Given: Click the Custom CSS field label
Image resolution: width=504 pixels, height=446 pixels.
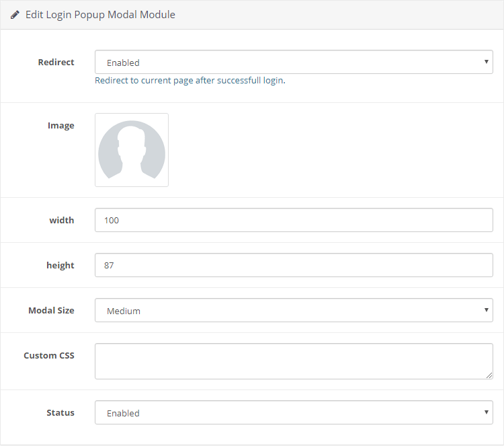Looking at the screenshot, I should (49, 356).
